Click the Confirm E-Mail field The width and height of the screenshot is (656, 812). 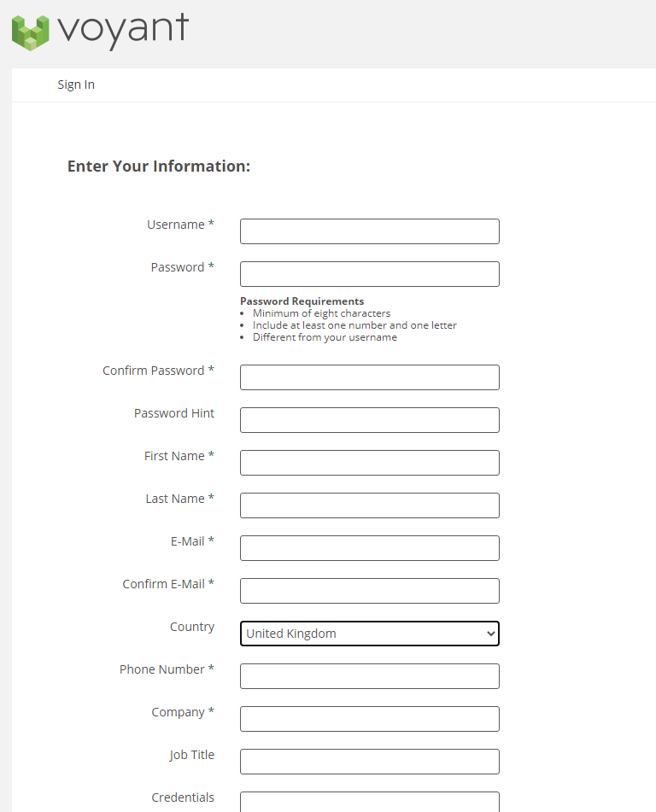pos(369,591)
